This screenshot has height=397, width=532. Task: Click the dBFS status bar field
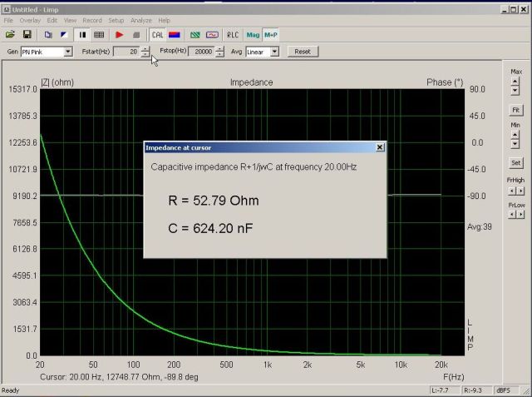(506, 390)
